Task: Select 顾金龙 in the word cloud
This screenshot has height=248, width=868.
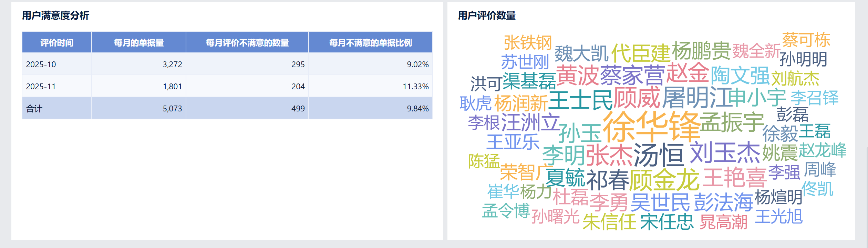Action: click(664, 180)
